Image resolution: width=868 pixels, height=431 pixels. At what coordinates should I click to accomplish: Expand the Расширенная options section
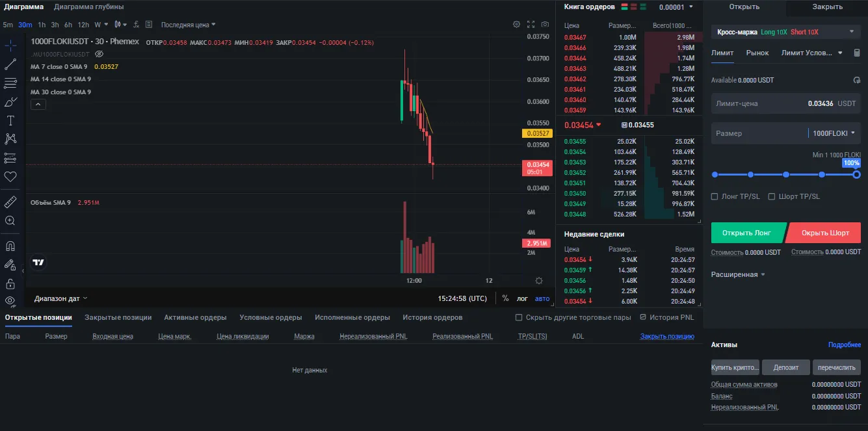[738, 274]
